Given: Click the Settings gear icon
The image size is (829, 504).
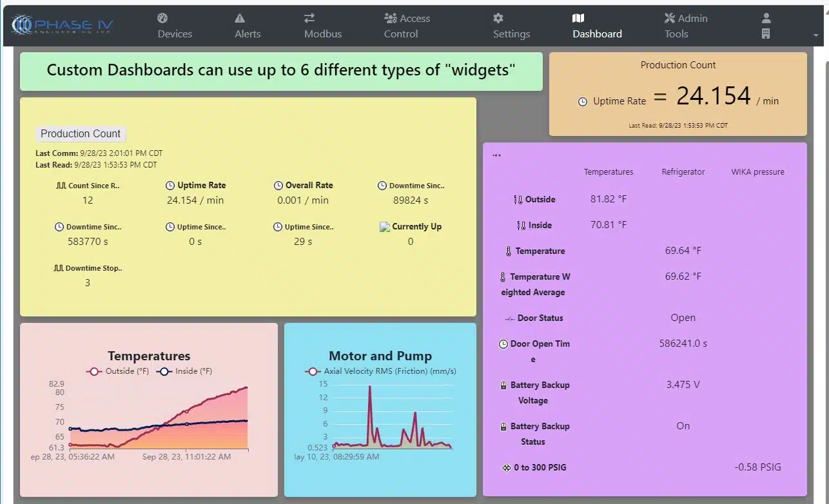Looking at the screenshot, I should point(498,18).
